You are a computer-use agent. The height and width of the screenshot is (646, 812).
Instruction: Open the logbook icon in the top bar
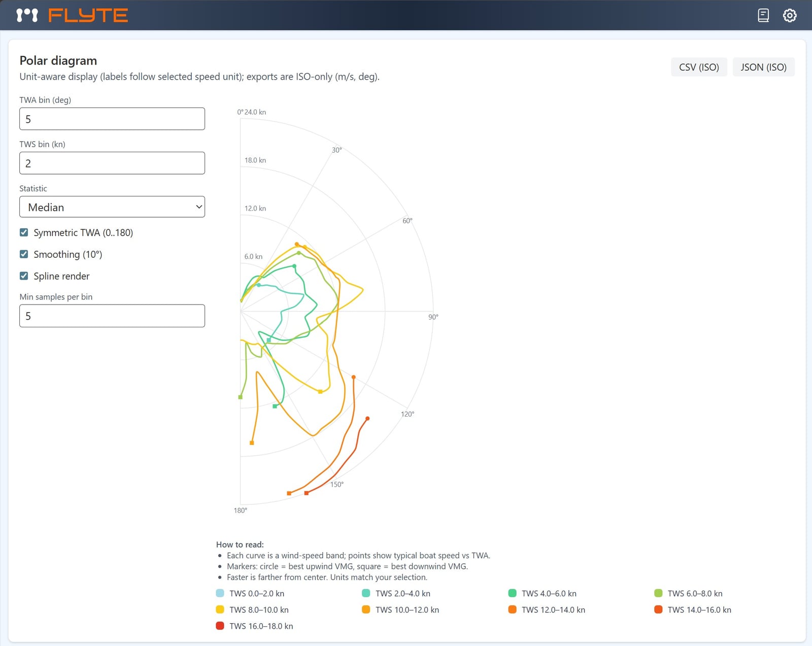click(763, 16)
